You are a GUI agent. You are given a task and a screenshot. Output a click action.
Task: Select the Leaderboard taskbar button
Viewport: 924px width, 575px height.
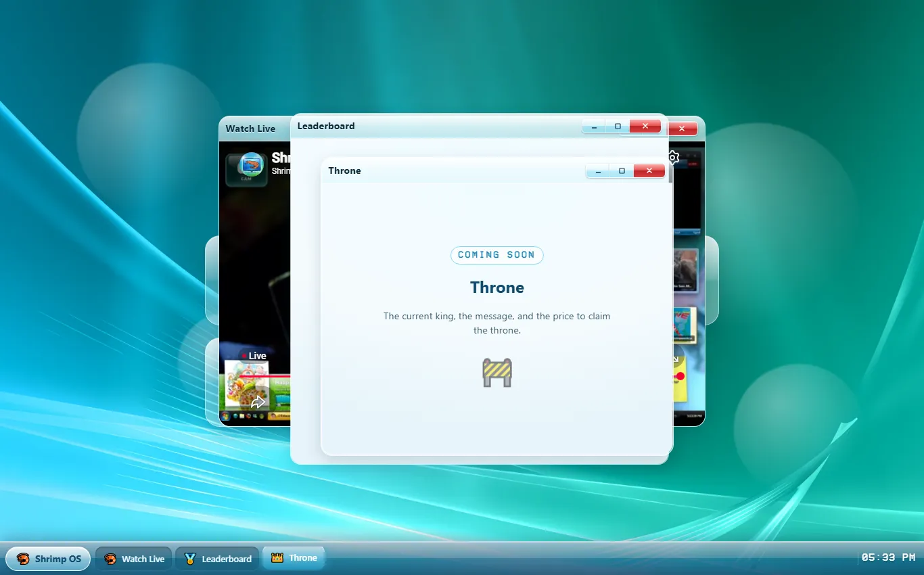217,559
